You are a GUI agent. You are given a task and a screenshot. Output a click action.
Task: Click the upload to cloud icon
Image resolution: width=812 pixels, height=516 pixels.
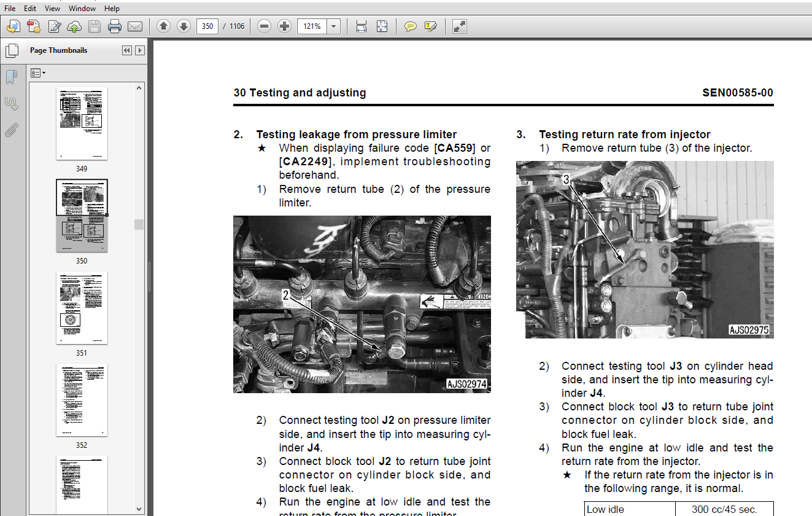click(74, 26)
